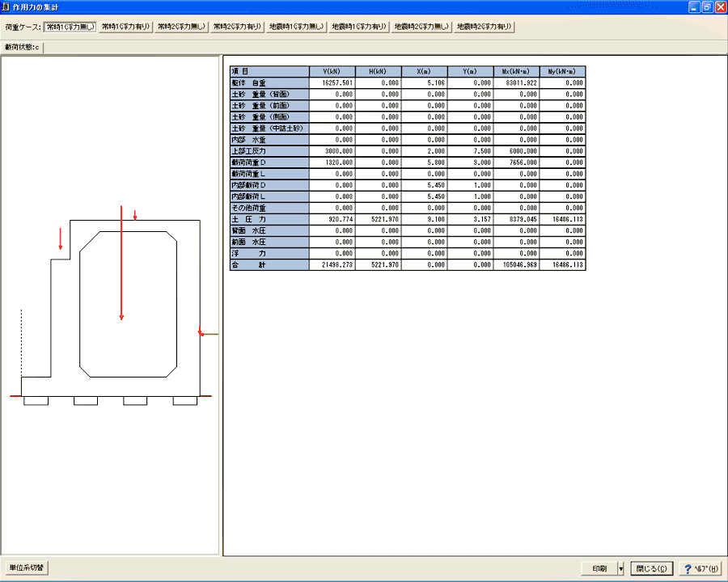Switch to the 載荷状態:c tab

[x=22, y=48]
